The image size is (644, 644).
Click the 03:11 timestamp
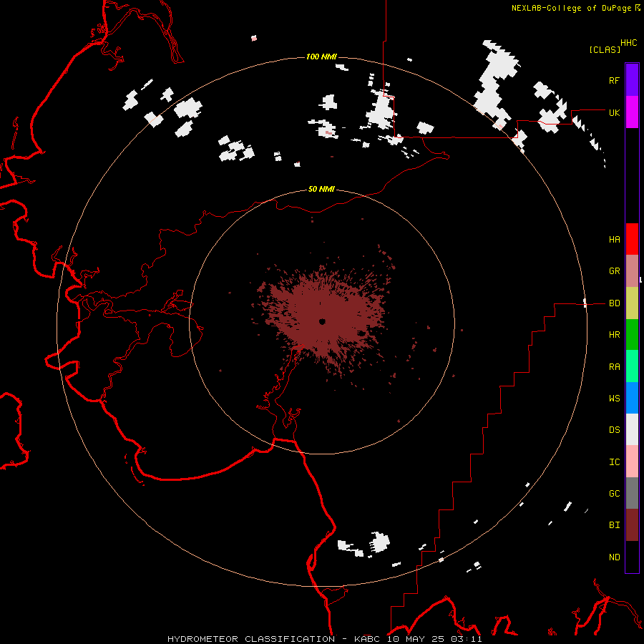[465, 639]
